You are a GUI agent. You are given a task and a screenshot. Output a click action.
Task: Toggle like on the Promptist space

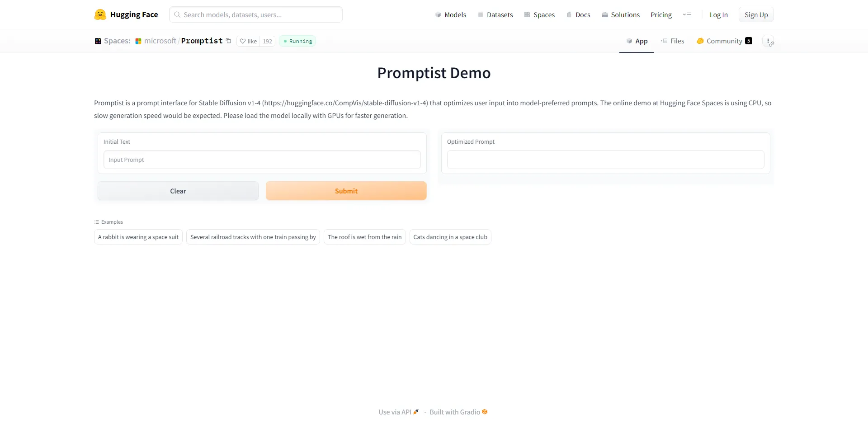point(248,41)
